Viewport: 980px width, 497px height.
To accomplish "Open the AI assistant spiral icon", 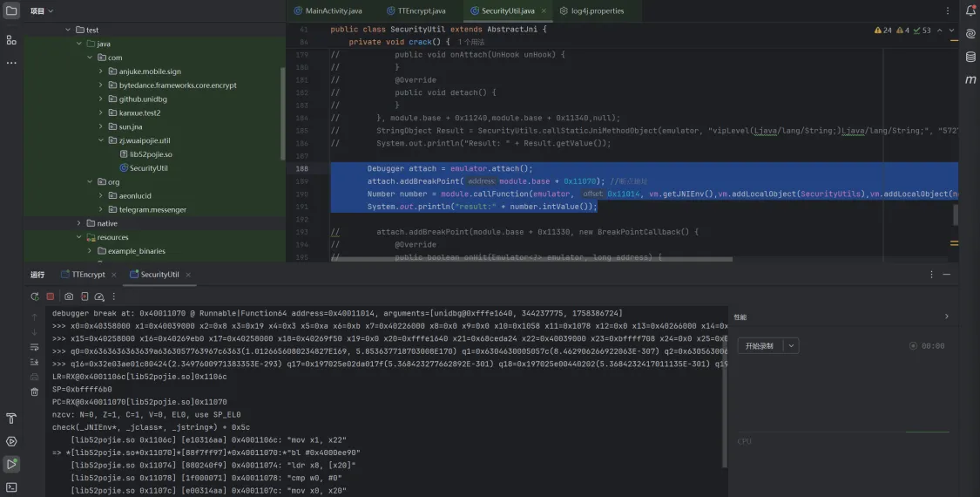I will [970, 34].
